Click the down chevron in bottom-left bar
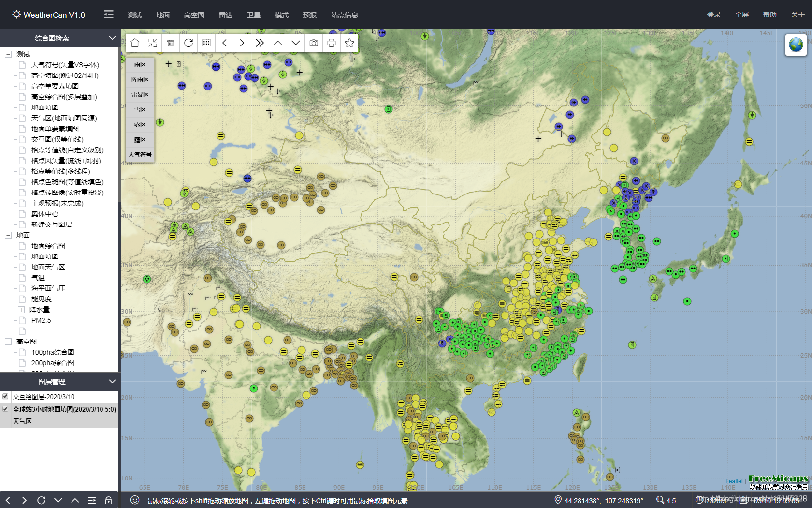812x508 pixels. pyautogui.click(x=58, y=500)
